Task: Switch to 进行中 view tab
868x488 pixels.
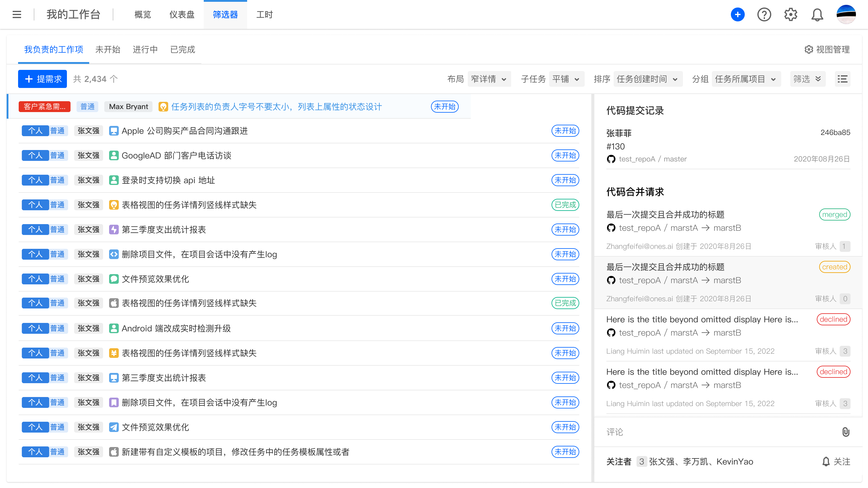Action: pos(145,50)
